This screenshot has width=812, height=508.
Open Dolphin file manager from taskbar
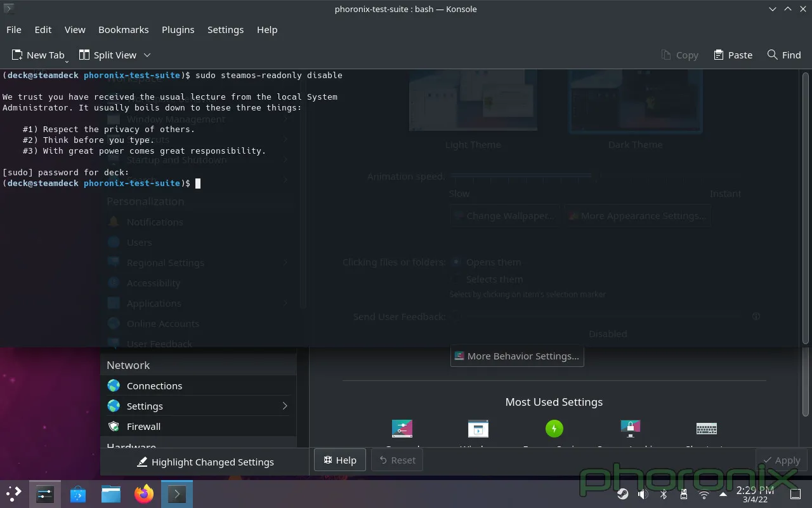coord(111,494)
